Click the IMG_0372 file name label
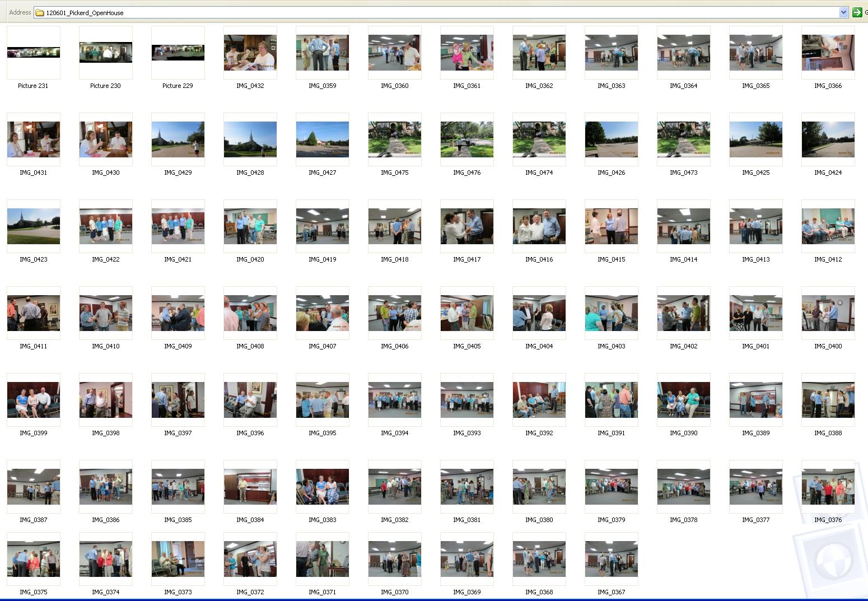This screenshot has width=868, height=601. click(250, 592)
